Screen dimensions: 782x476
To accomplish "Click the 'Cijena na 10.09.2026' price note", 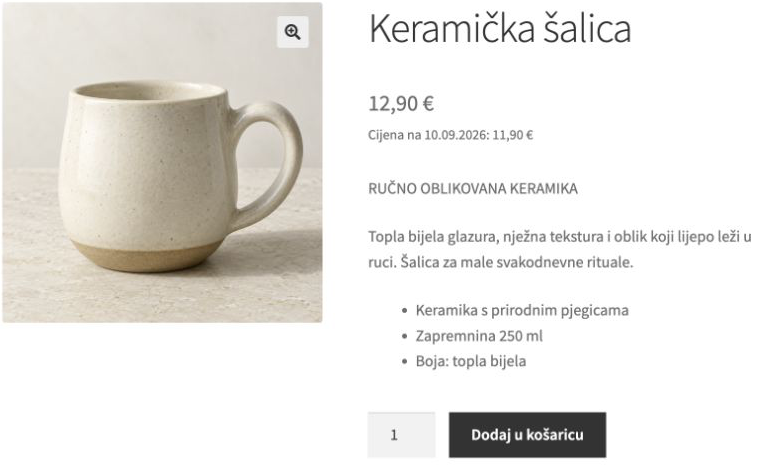I will pyautogui.click(x=450, y=135).
